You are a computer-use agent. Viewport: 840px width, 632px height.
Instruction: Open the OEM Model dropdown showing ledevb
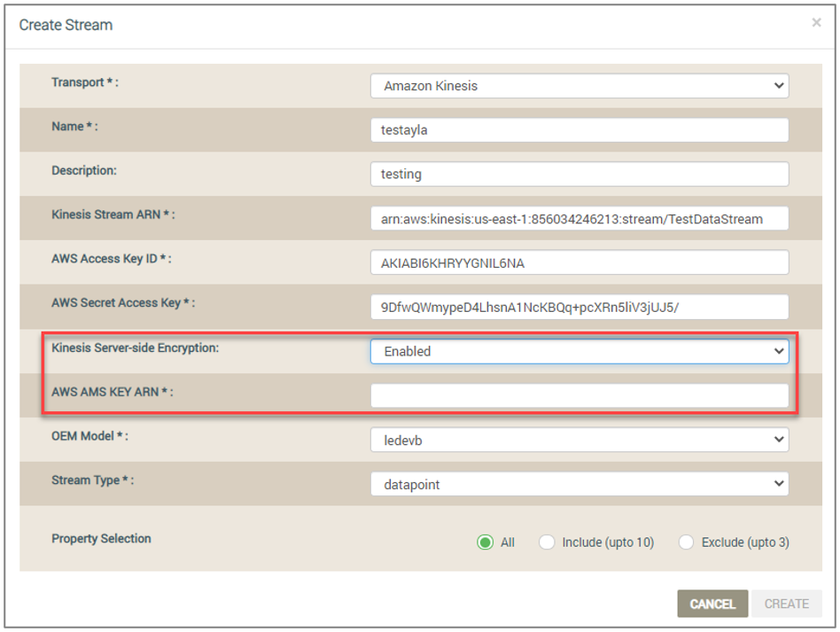[x=579, y=440]
